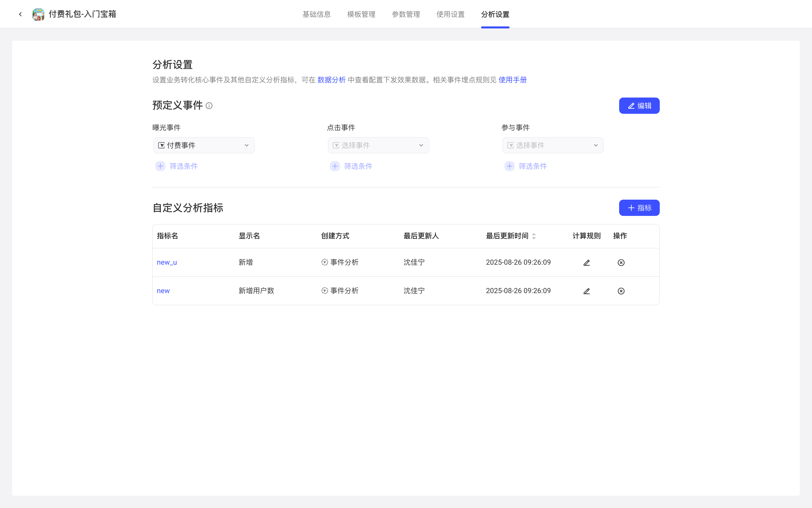This screenshot has width=812, height=508.
Task: Switch to the 基础信息 tab
Action: 316,14
